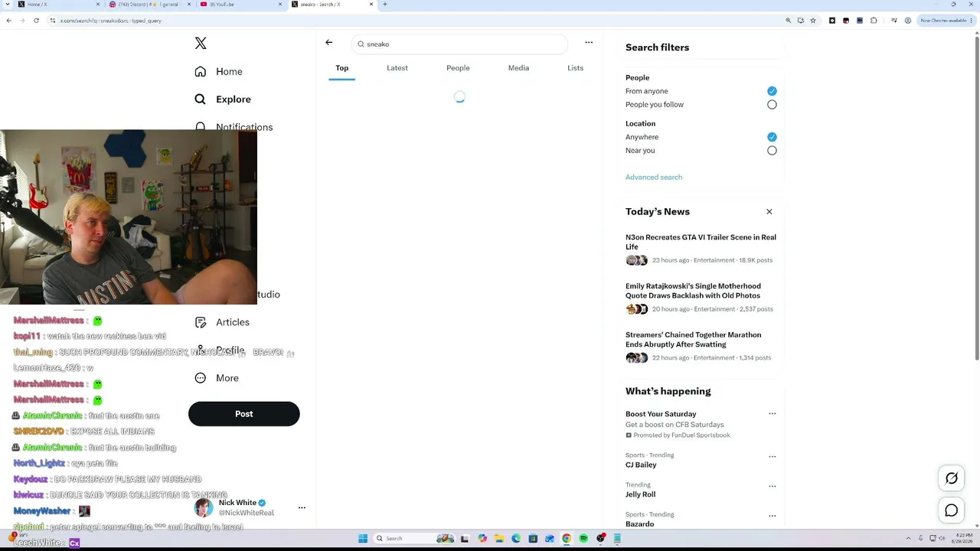
Task: Open Spotify from the taskbar
Action: (583, 539)
